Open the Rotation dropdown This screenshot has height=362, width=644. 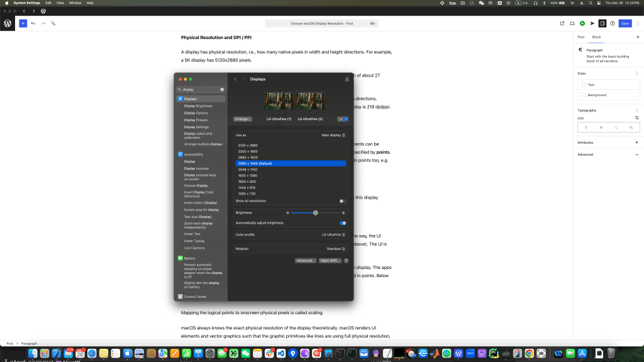[x=335, y=249]
